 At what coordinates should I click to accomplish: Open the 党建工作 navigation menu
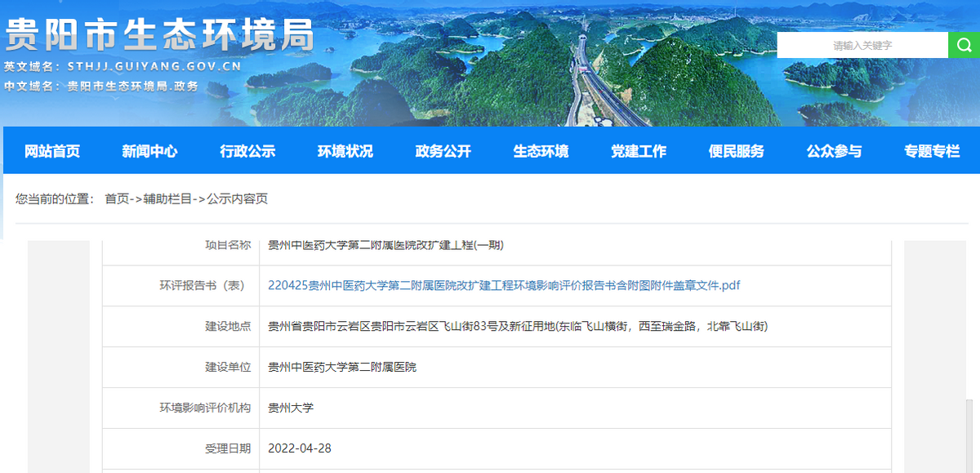[637, 150]
